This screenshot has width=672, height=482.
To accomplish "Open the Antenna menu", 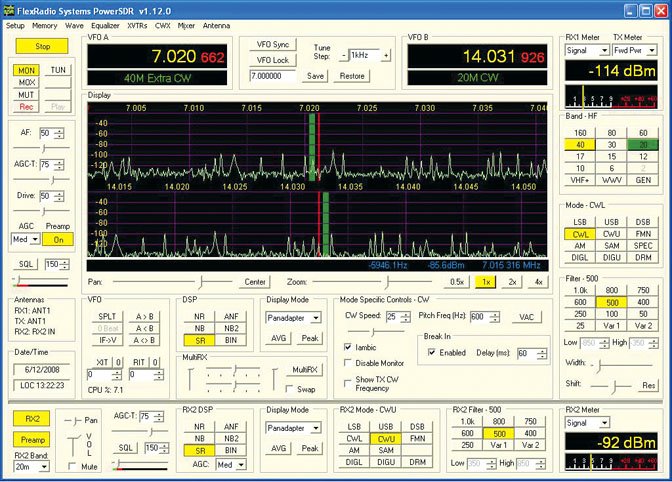I will pos(216,26).
